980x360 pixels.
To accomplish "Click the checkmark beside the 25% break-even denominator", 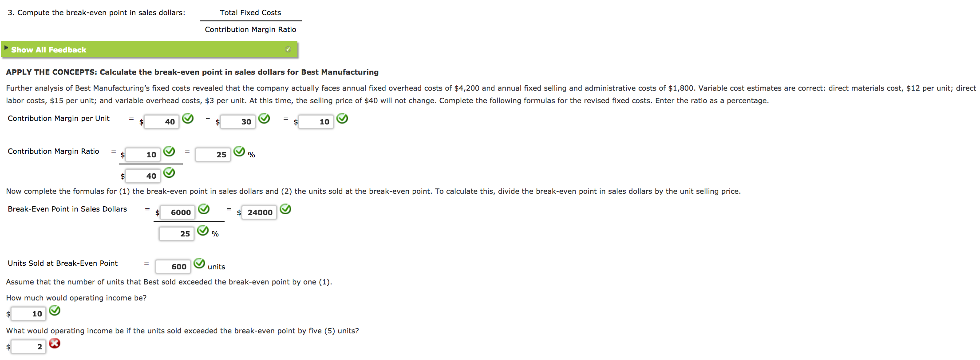I will pyautogui.click(x=203, y=231).
